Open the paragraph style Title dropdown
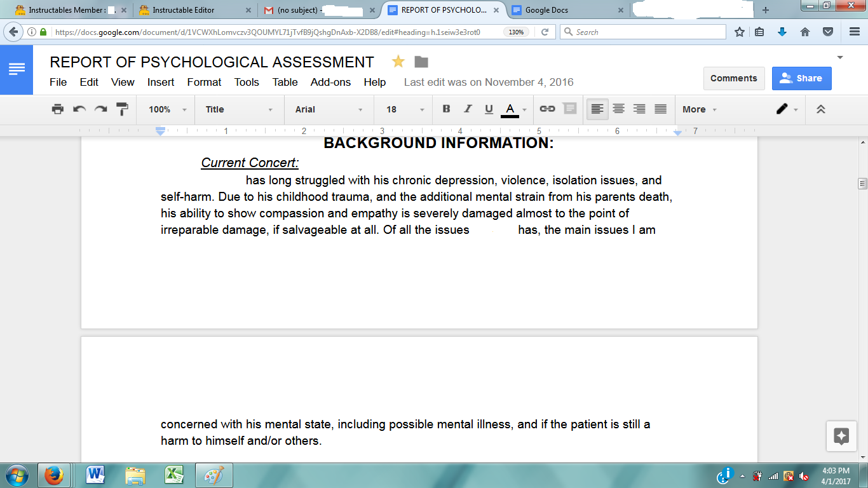Viewport: 868px width, 488px height. click(239, 109)
